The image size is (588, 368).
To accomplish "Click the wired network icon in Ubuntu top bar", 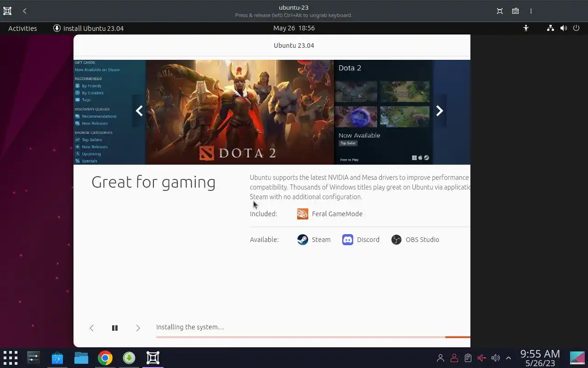I will [x=550, y=28].
